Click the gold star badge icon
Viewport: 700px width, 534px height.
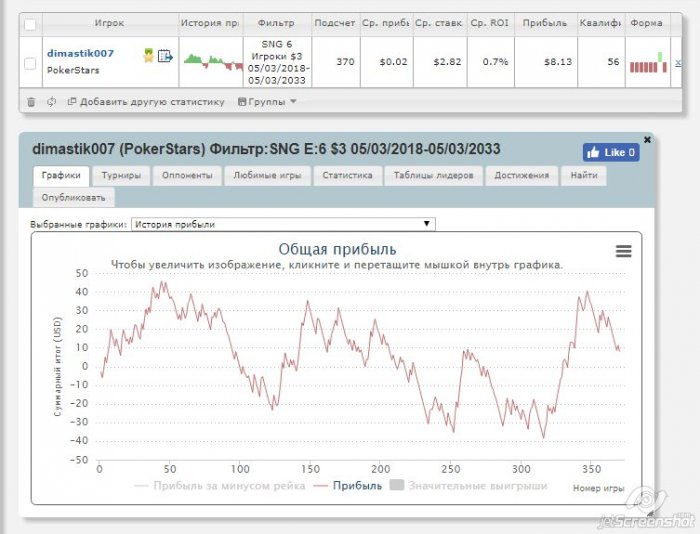pyautogui.click(x=149, y=55)
